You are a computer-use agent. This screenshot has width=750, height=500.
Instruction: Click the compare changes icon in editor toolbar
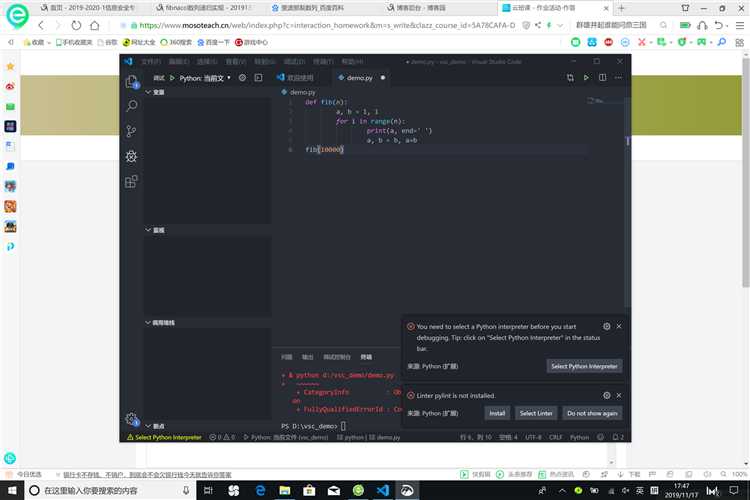pyautogui.click(x=570, y=78)
